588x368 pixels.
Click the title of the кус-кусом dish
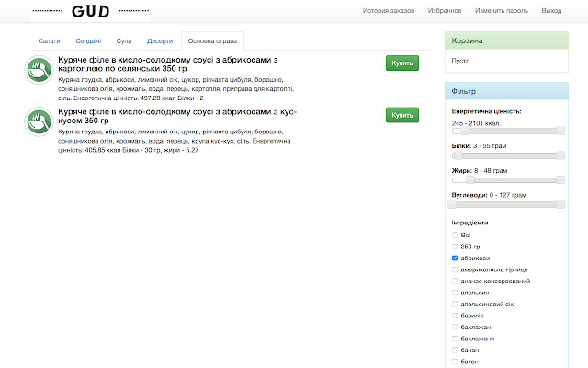coord(177,116)
